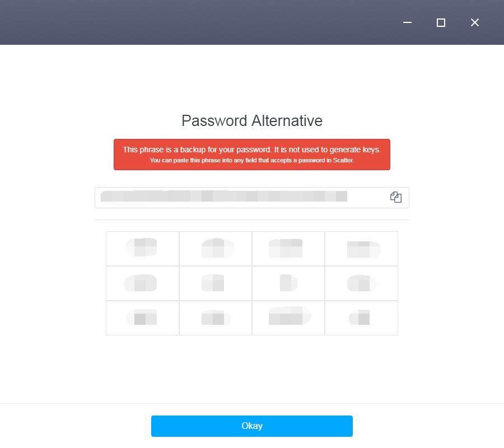Image resolution: width=504 pixels, height=448 pixels.
Task: Click the red password backup warning banner
Action: click(252, 155)
